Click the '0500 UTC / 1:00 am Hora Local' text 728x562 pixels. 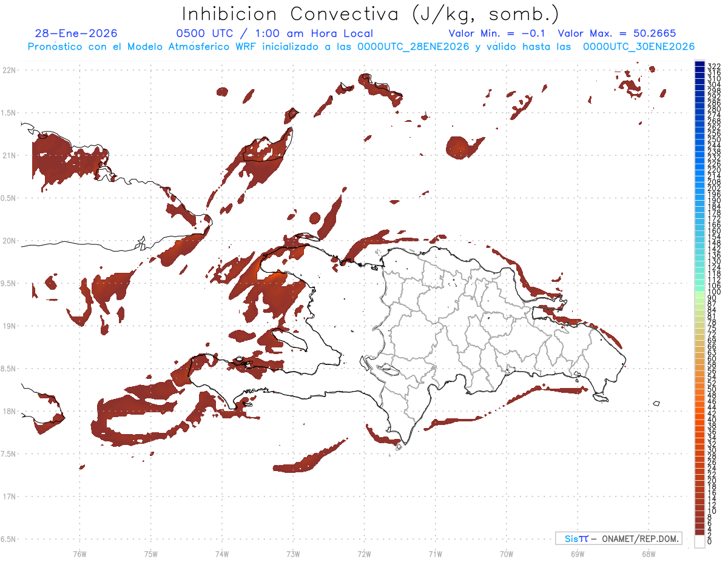274,34
